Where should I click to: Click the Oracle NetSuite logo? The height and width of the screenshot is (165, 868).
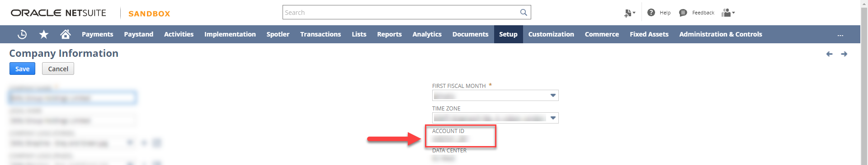tap(58, 13)
